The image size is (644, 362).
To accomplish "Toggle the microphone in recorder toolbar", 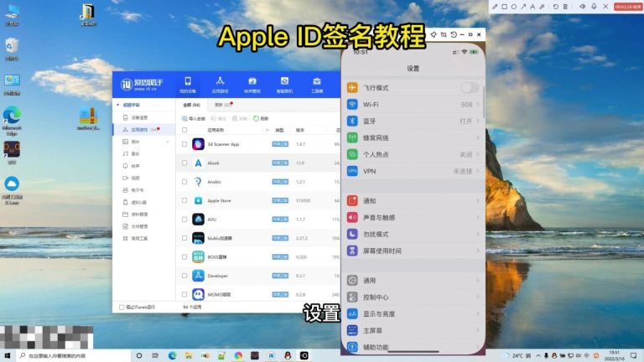I will [x=594, y=7].
